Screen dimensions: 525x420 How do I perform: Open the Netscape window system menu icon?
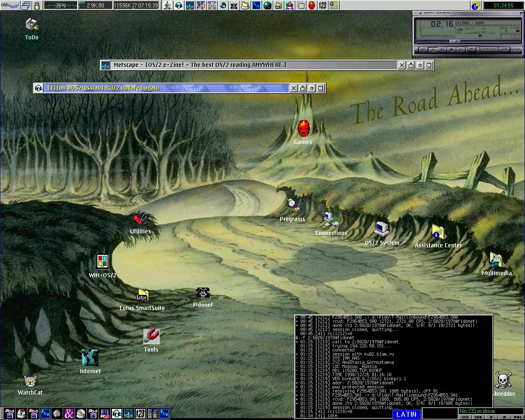pyautogui.click(x=106, y=65)
